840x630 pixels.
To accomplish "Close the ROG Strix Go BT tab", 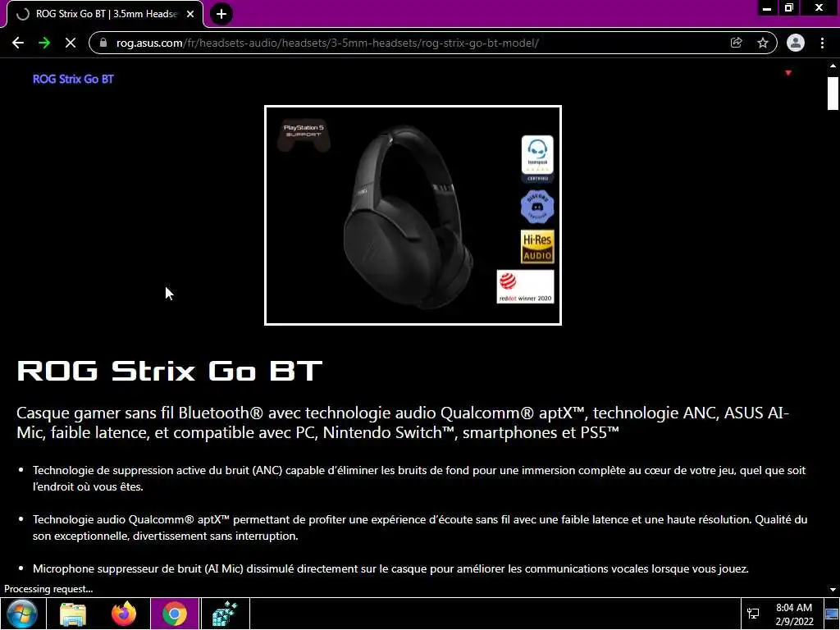I will click(x=190, y=15).
